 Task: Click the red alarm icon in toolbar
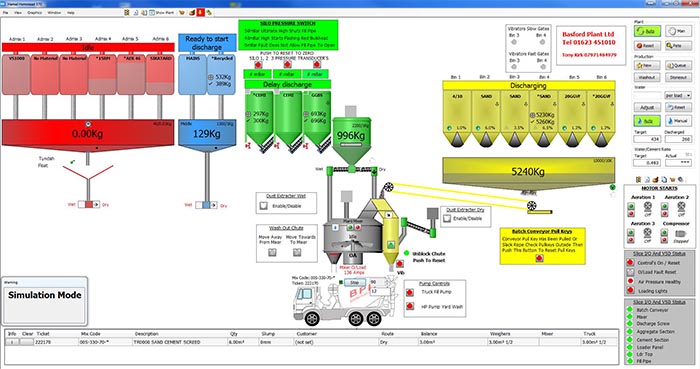(200, 12)
